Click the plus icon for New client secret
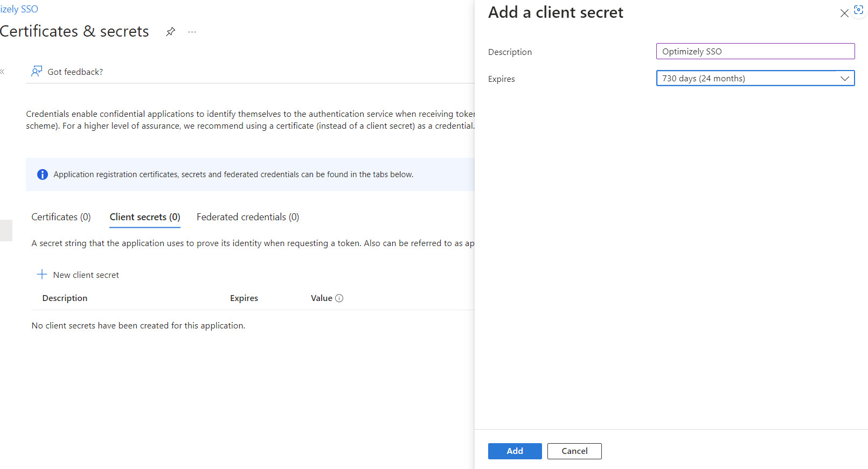 coord(42,275)
